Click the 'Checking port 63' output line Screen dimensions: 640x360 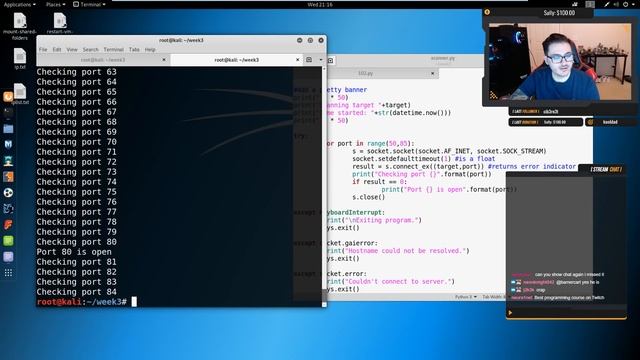click(76, 72)
